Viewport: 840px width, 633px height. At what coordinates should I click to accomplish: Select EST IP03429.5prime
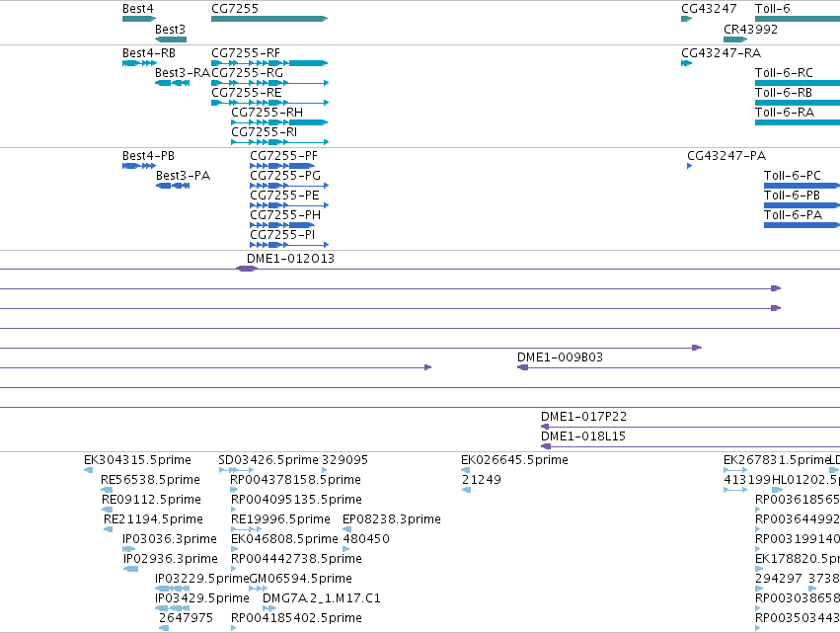(172, 608)
